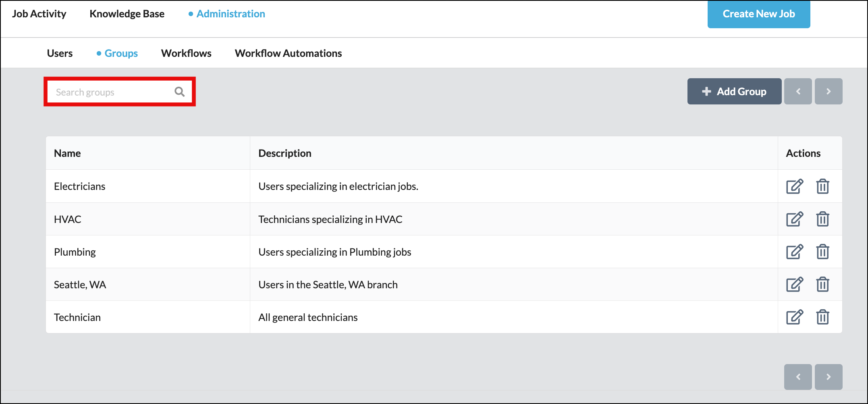Edit the Seattle, WA group
The image size is (868, 404).
794,285
